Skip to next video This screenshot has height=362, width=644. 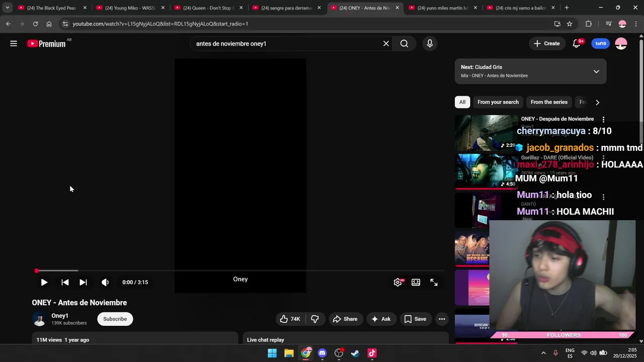(x=83, y=282)
